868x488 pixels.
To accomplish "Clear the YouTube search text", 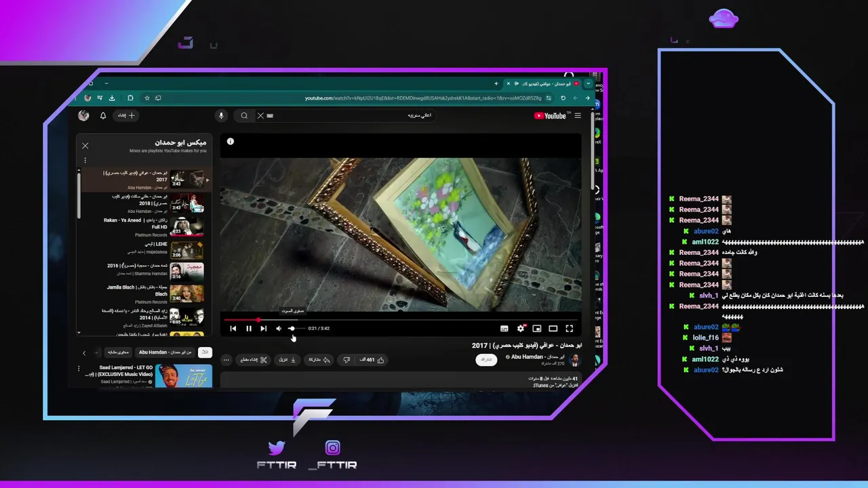I will pyautogui.click(x=260, y=116).
